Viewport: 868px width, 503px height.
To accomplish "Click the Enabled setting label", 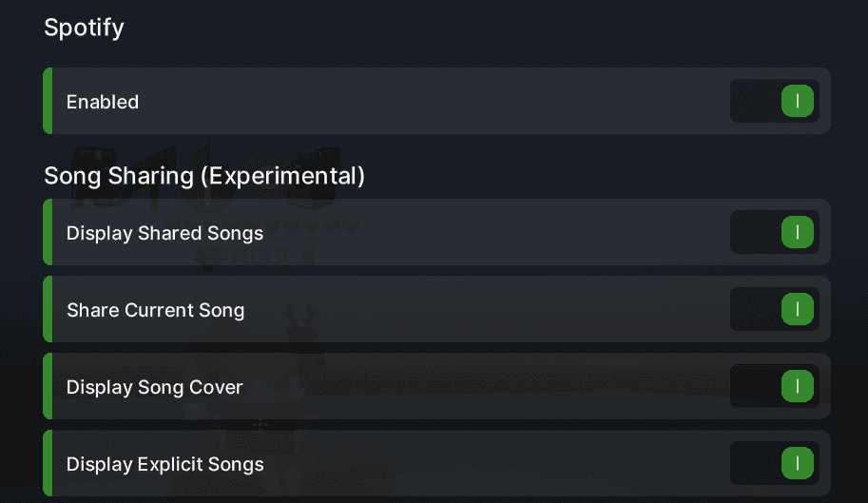I will (x=103, y=102).
